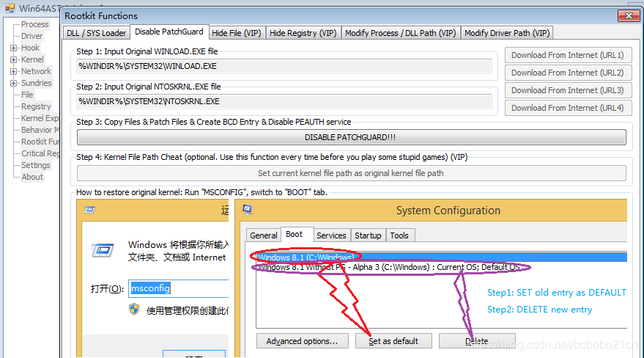Click the Delete boot entry button
The width and height of the screenshot is (644, 358).
pyautogui.click(x=477, y=341)
